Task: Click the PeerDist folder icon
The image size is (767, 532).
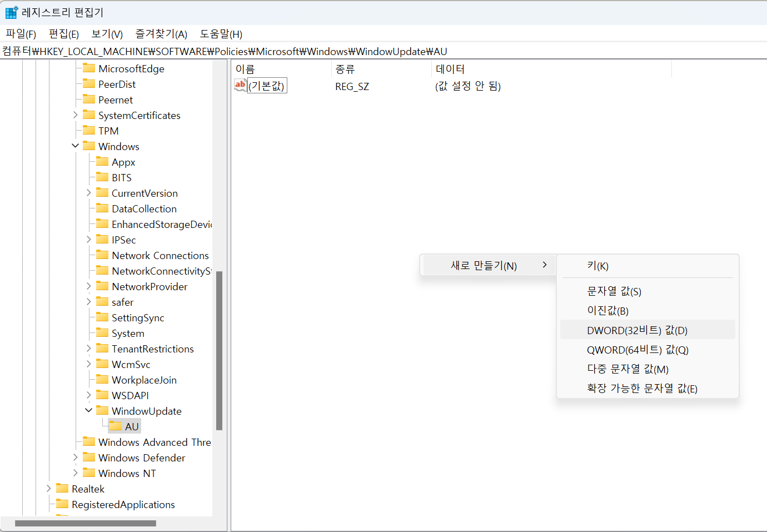Action: 89,83
